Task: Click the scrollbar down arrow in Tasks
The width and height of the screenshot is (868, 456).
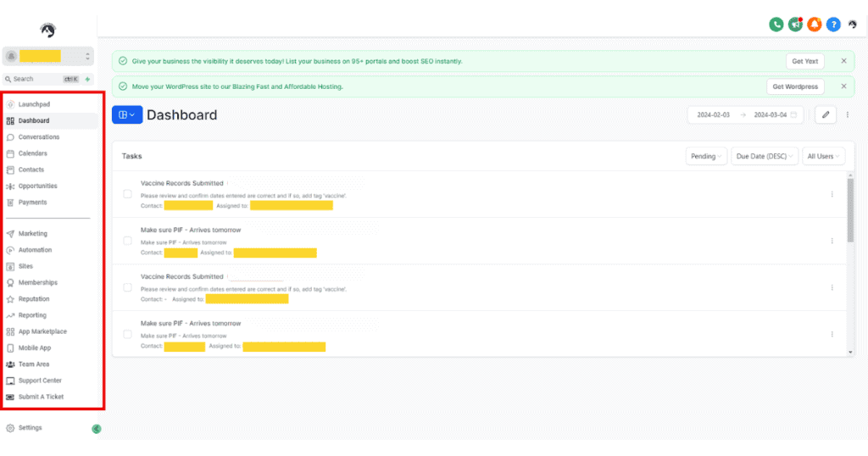Action: tap(850, 352)
